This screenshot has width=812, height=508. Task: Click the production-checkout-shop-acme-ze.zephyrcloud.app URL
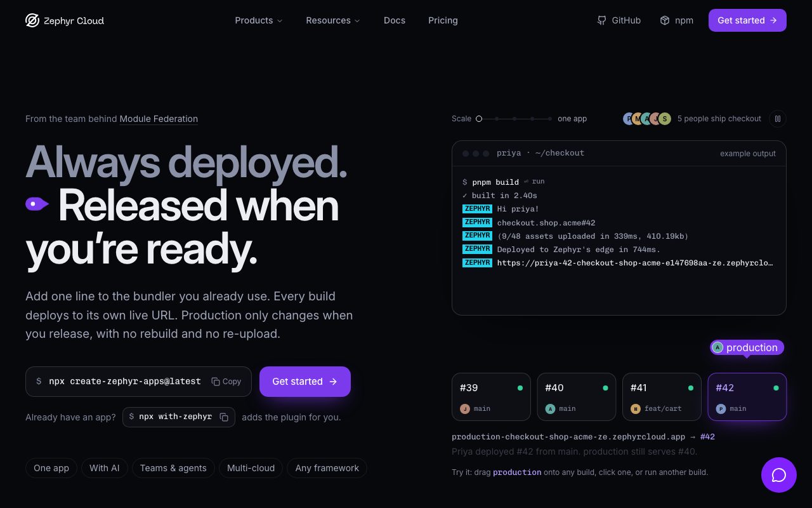point(568,437)
